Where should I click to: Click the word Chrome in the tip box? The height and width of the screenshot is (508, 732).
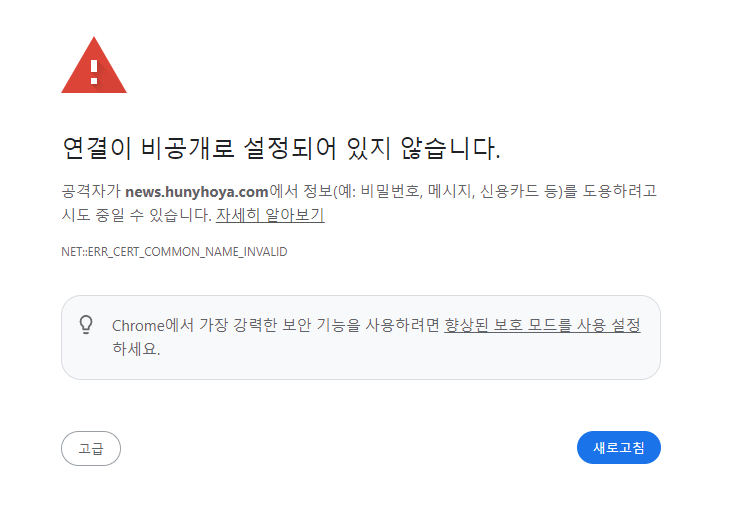click(138, 325)
